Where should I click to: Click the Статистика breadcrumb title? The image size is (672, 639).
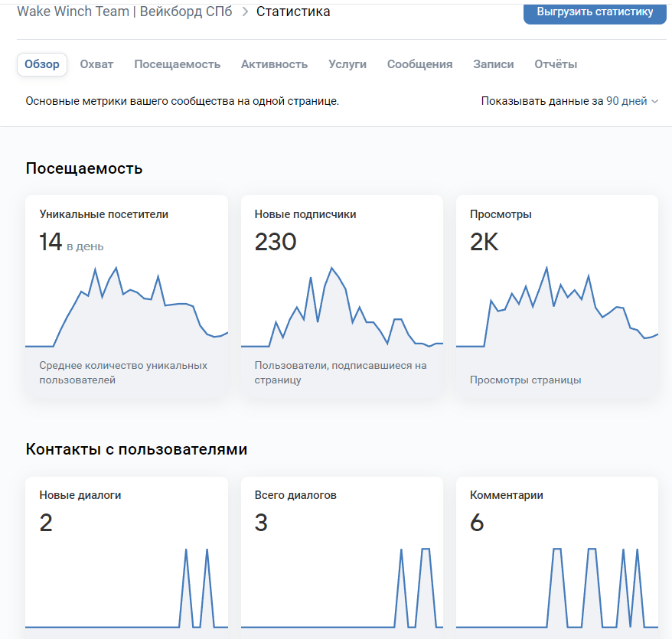(x=293, y=11)
